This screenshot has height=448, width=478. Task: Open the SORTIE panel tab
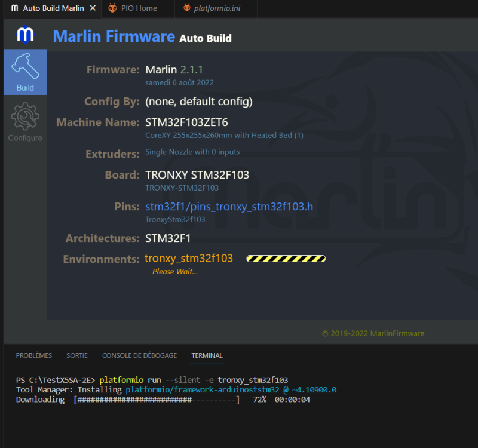tap(77, 355)
